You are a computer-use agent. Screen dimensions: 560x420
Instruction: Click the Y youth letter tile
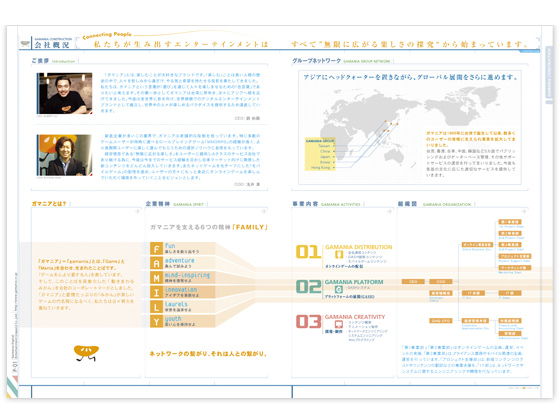(x=156, y=321)
